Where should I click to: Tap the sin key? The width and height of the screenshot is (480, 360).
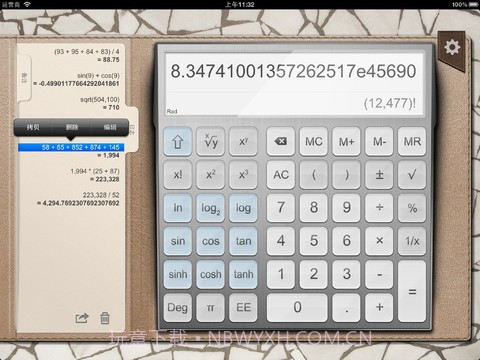[x=178, y=241]
